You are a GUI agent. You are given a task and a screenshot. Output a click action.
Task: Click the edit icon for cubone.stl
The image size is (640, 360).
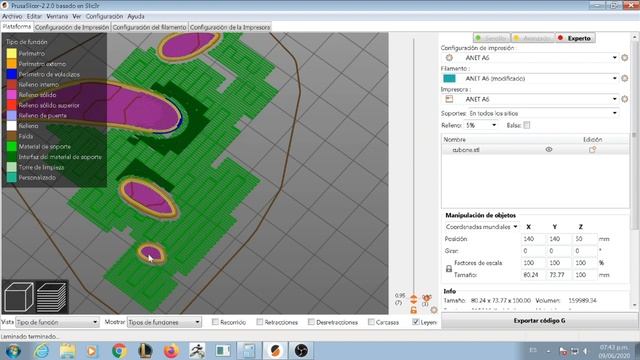click(592, 150)
